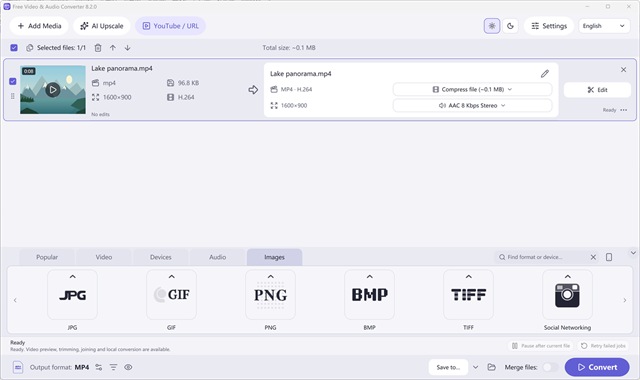Go to previous formats with left arrow
640x380 pixels.
15,300
